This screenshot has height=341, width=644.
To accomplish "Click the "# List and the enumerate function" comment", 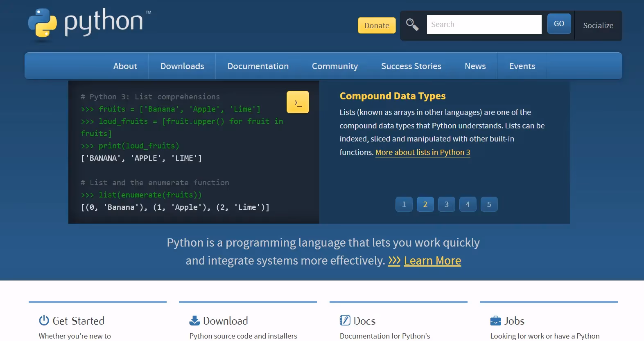I will (155, 183).
